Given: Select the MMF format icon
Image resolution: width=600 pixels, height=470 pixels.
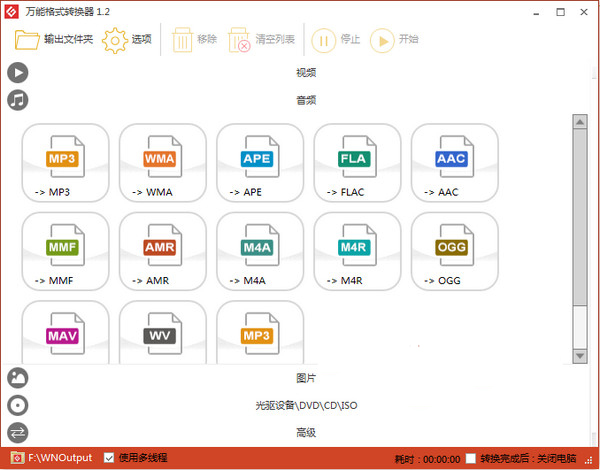Looking at the screenshot, I should [65, 251].
